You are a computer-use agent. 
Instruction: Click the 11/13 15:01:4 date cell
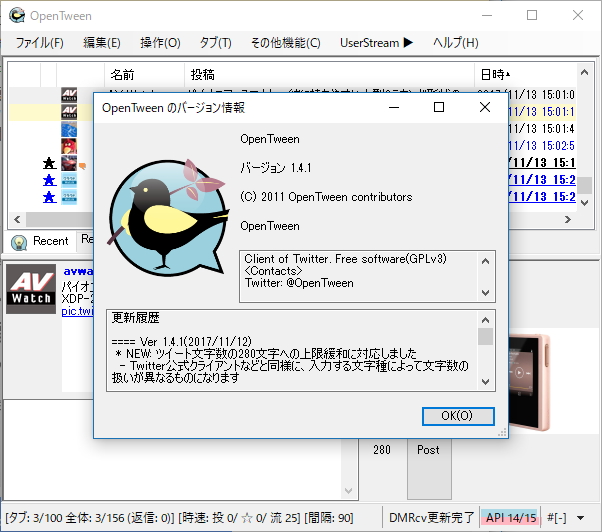541,129
